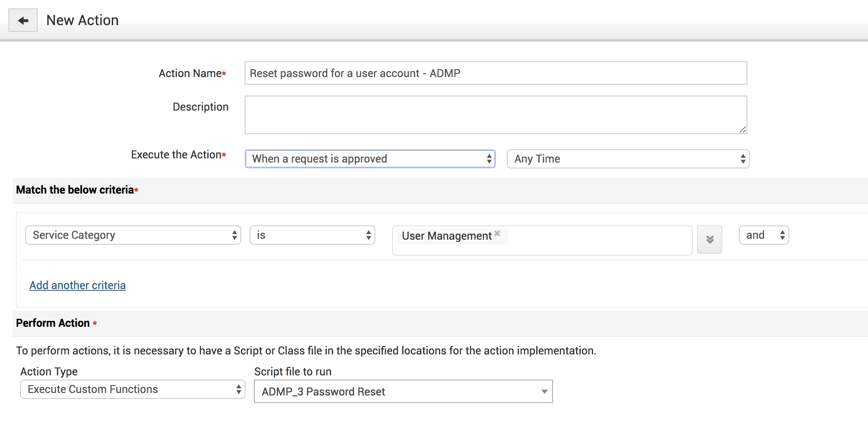868x424 pixels.
Task: Click the New Action page title
Action: point(83,20)
